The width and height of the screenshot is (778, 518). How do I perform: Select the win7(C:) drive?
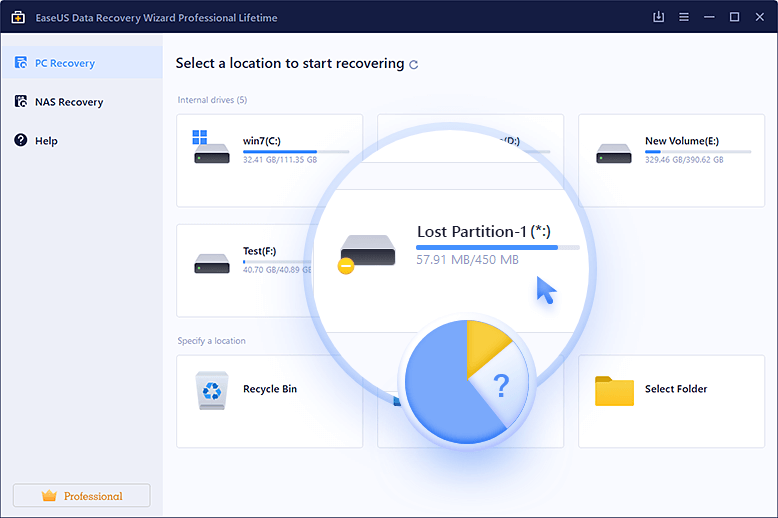click(x=270, y=159)
